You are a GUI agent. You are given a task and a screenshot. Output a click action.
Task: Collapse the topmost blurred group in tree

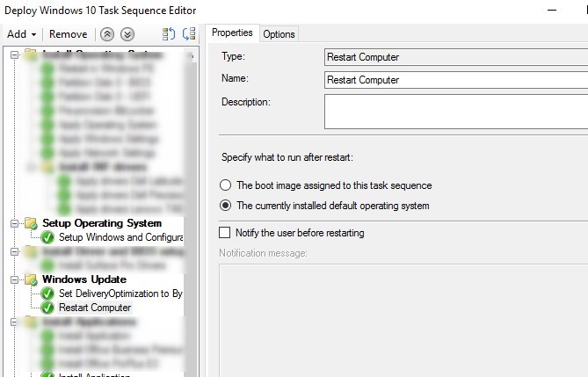[x=14, y=55]
